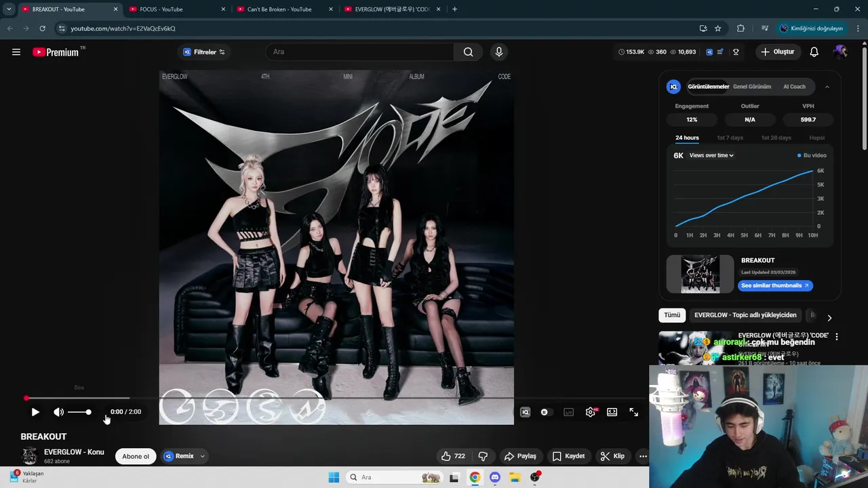Click the vidIQ icon in player controls
868x488 pixels.
tap(525, 412)
